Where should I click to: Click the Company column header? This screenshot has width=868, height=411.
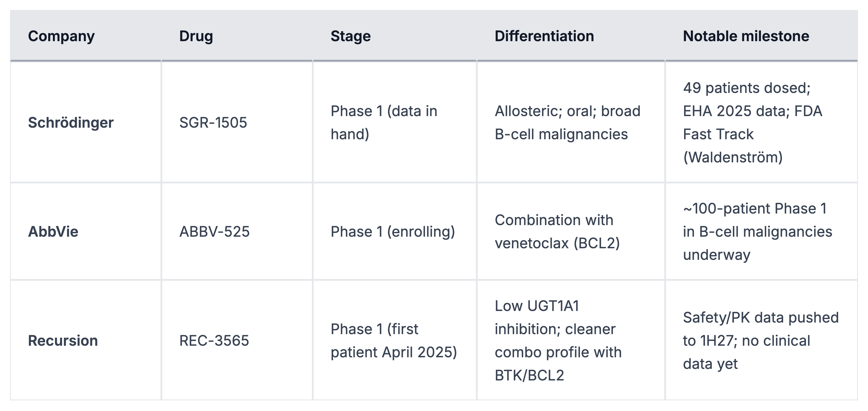click(x=61, y=36)
